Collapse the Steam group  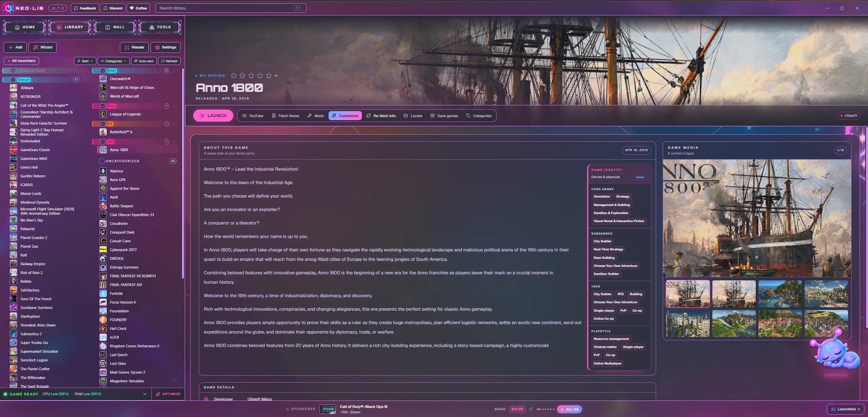(x=13, y=80)
